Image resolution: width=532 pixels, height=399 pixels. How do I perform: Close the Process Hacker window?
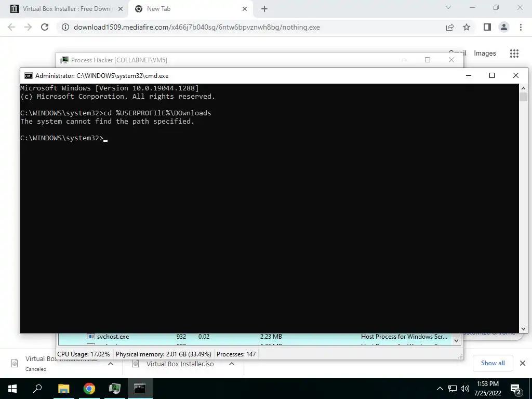pos(451,60)
